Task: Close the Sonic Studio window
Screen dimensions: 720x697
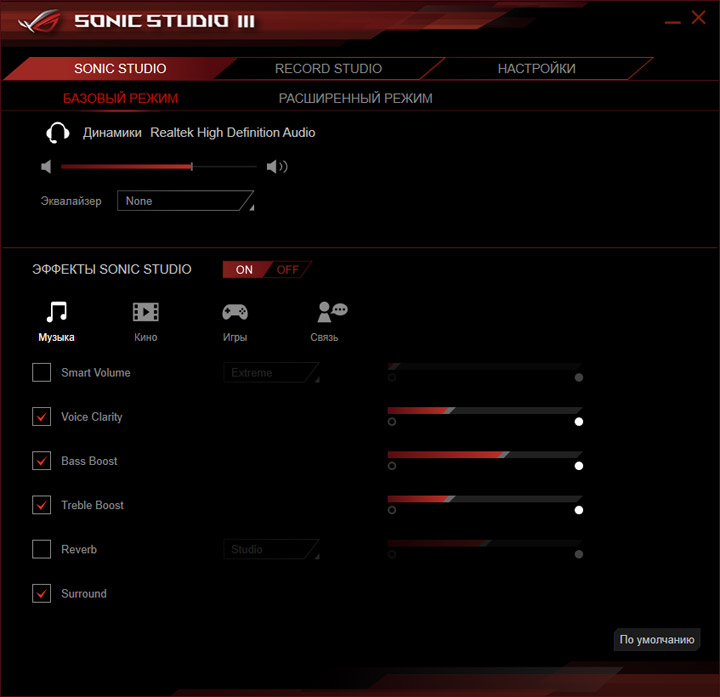Action: coord(698,17)
